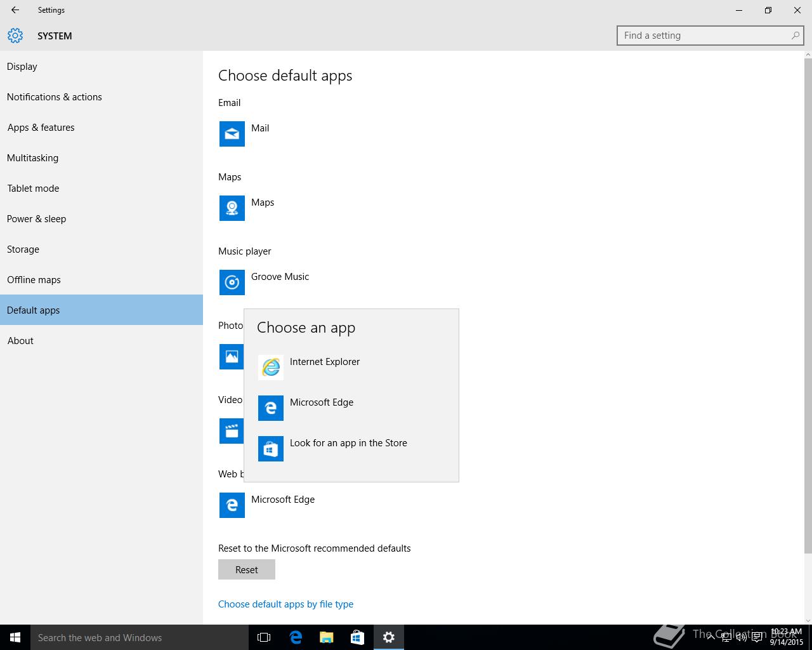Open Storage settings
The width and height of the screenshot is (812, 650).
pos(101,249)
